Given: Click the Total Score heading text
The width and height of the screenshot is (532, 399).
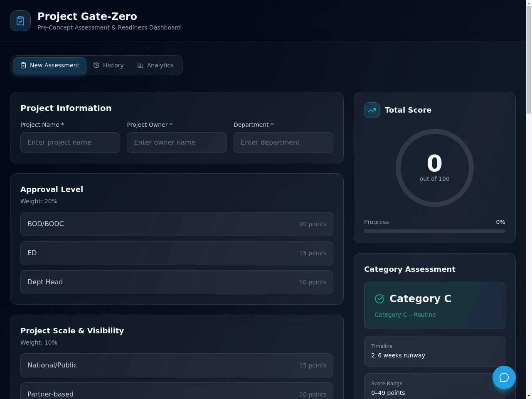Looking at the screenshot, I should [x=408, y=110].
